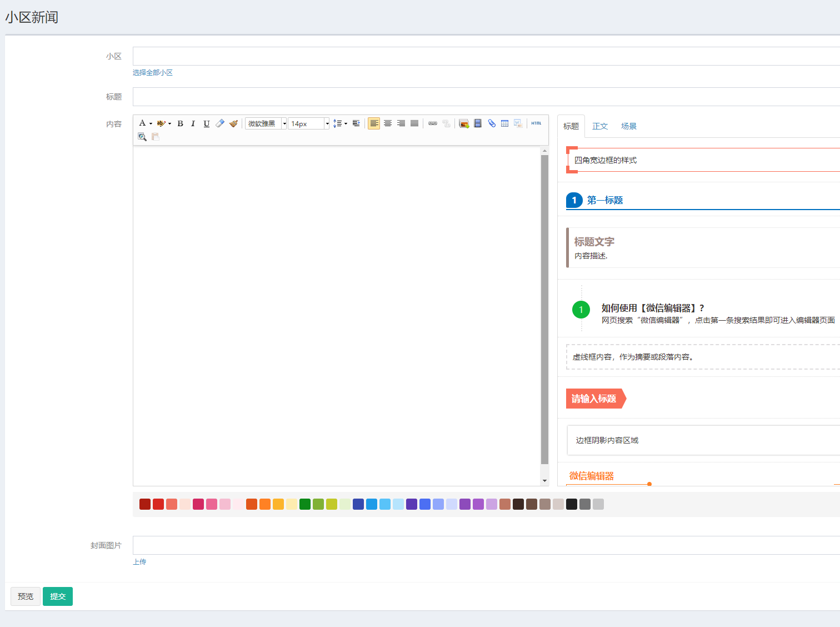
Task: Toggle italic formatting in the editor
Action: click(193, 123)
